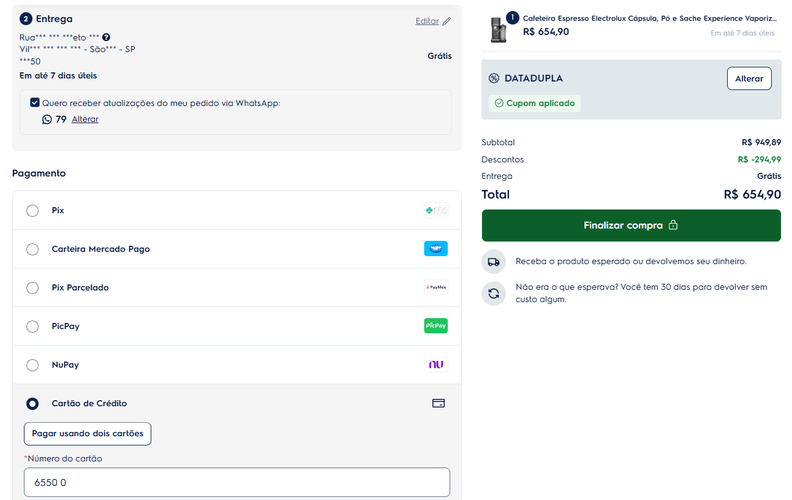
Task: Click Editar link in Entrega section
Action: tap(427, 21)
